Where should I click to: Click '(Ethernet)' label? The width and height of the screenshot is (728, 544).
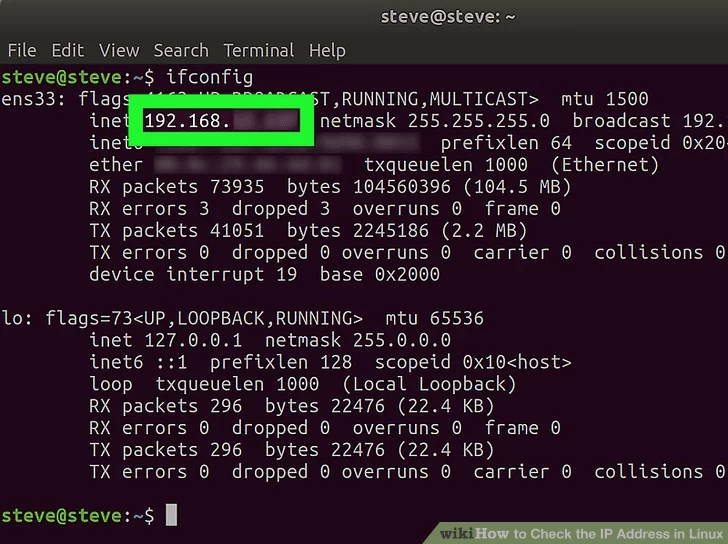tap(604, 165)
